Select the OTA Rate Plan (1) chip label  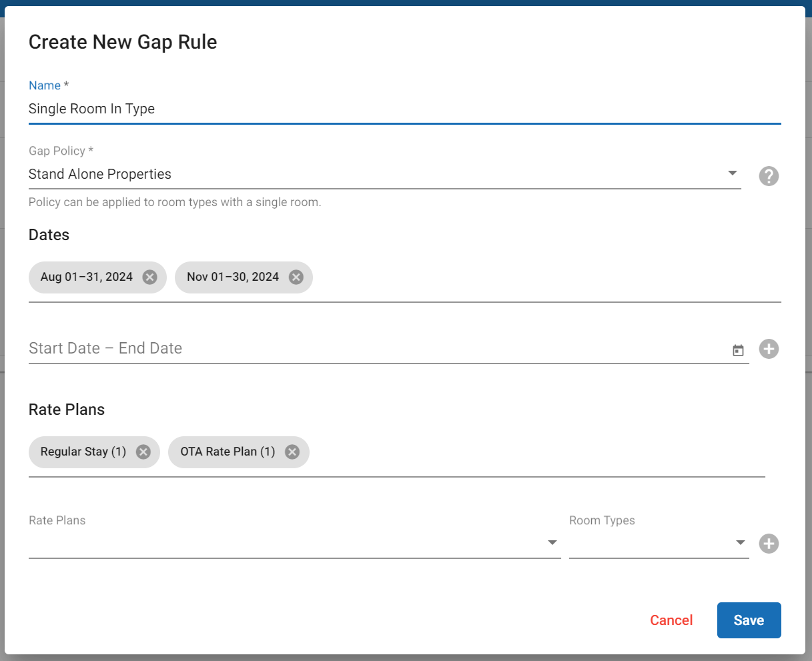228,452
